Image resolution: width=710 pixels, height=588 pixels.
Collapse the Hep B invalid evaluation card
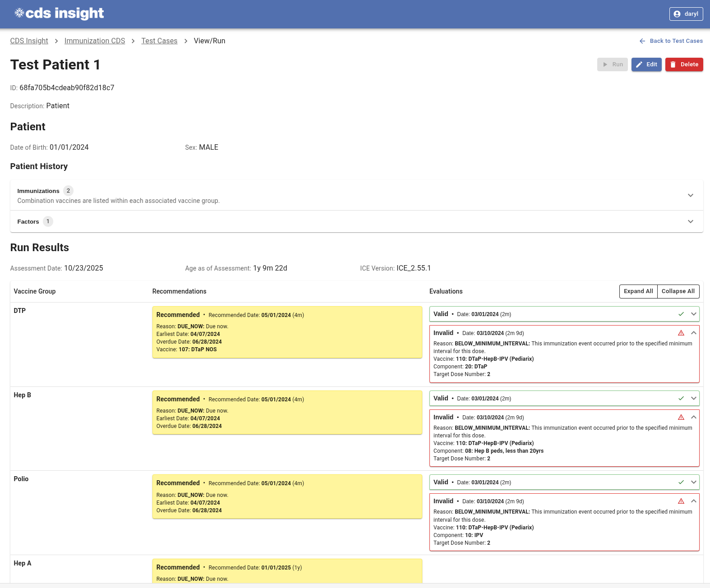(x=694, y=418)
